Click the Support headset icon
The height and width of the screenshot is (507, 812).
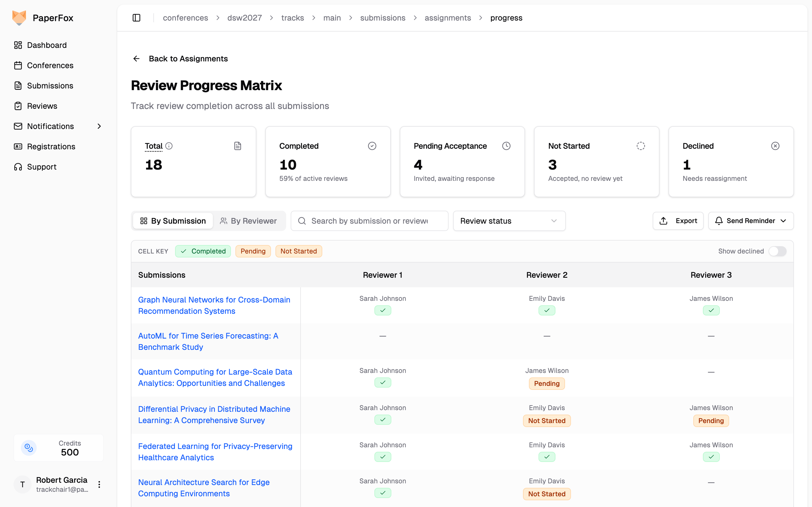coord(18,167)
